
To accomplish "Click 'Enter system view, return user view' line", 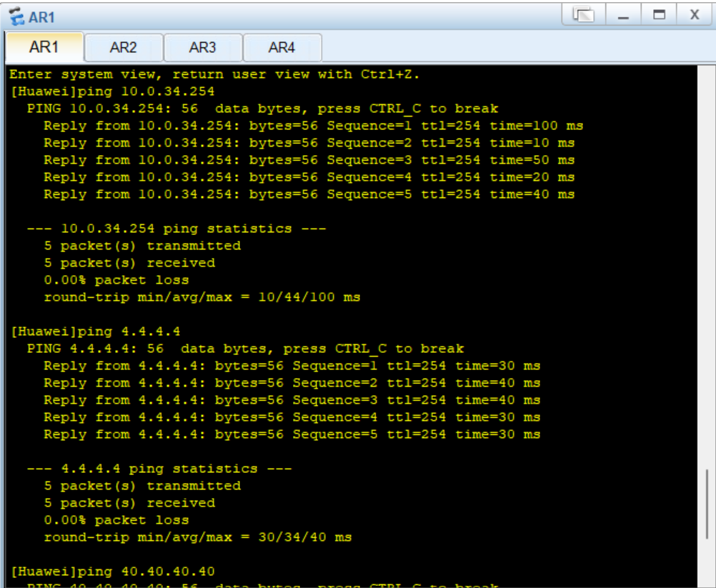I will click(x=214, y=74).
